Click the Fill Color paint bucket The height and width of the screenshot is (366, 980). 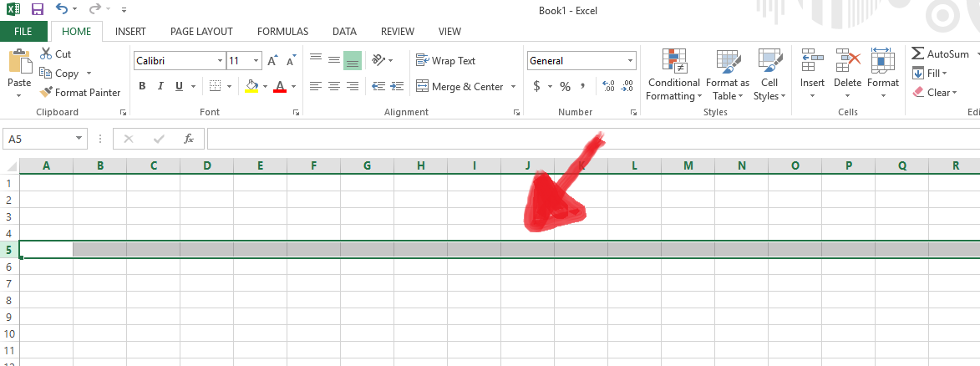[x=251, y=86]
